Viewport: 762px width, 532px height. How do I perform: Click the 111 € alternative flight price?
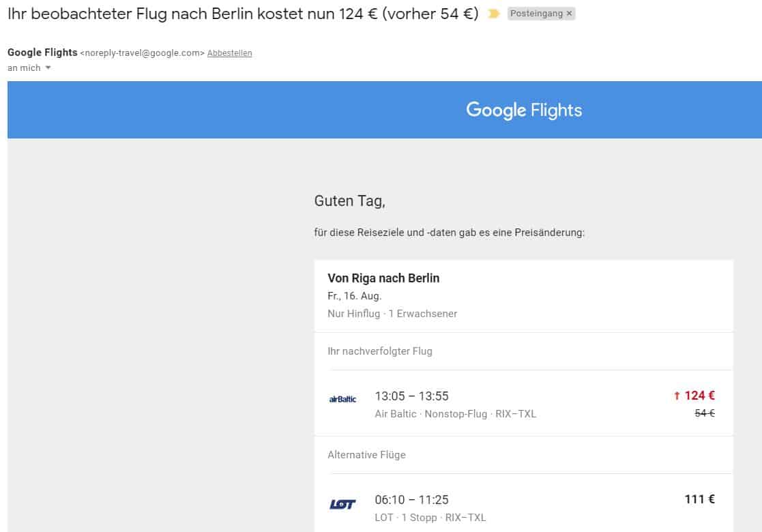click(699, 499)
